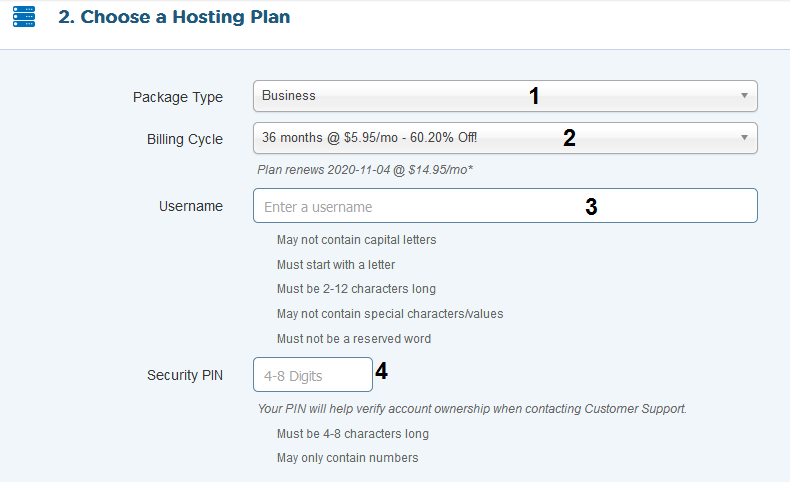Screen dimensions: 790x482
Task: Click into the Security PIN 4-8 Digits field
Action: coord(312,376)
